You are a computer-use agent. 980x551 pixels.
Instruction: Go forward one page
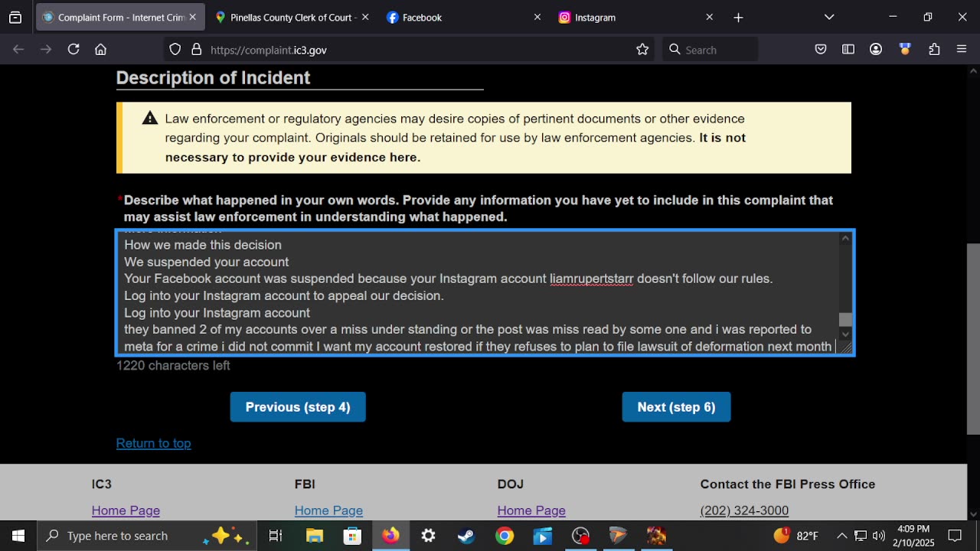(46, 49)
